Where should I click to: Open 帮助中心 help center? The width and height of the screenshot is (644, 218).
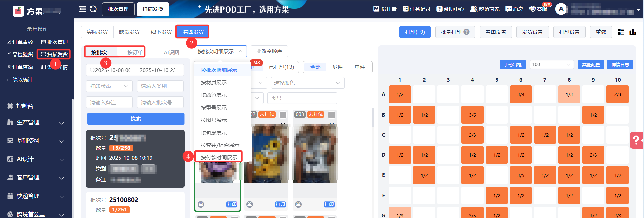pos(450,9)
